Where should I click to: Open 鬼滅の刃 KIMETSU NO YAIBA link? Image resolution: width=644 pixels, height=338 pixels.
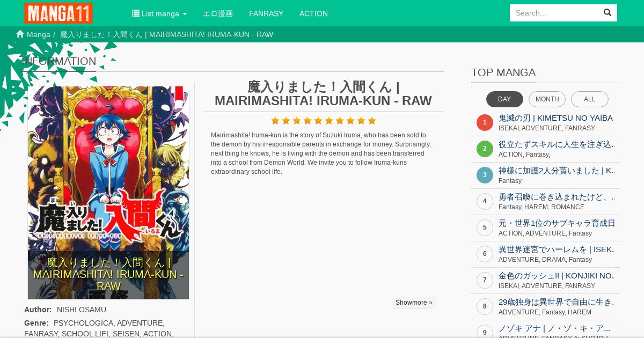pyautogui.click(x=555, y=118)
